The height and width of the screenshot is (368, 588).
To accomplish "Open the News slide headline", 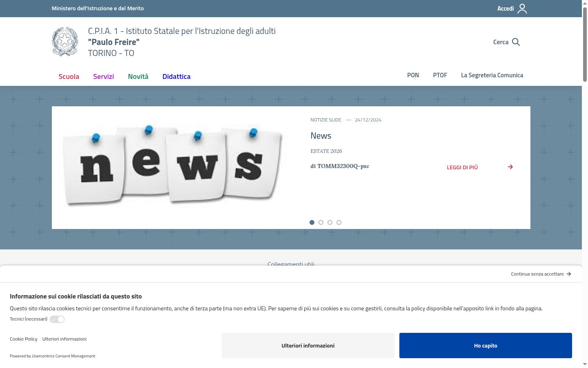I will (x=321, y=136).
